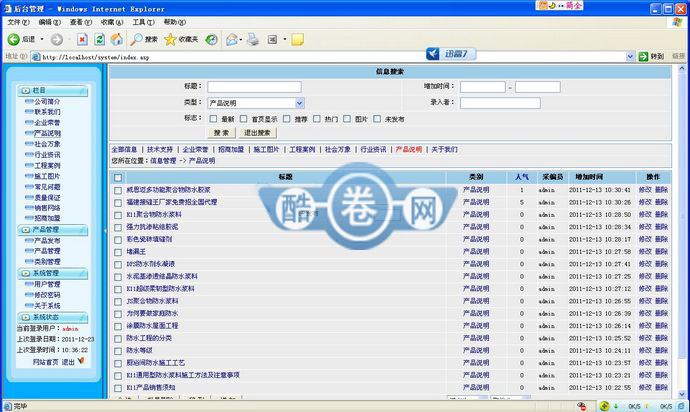690x412 pixels.
Task: Focus the 录入者 input field
Action: coord(500,103)
